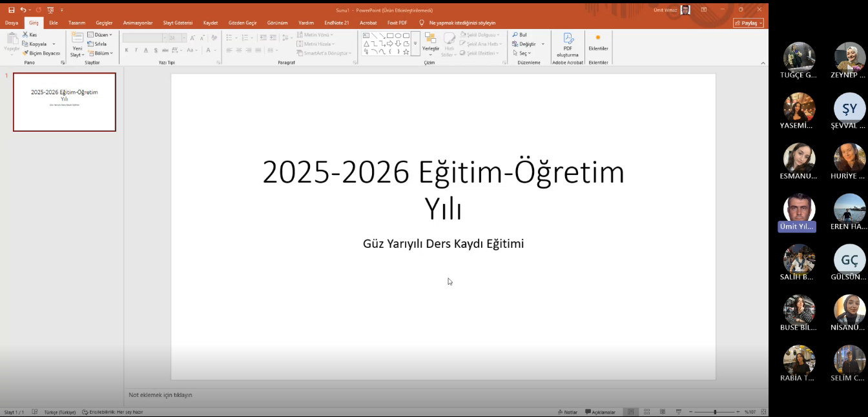Click the spell check icon in status bar
868x417 pixels.
coord(35,412)
